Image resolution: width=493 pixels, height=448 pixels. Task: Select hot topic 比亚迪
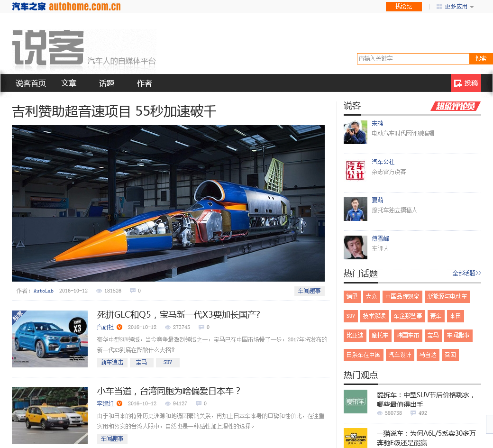pyautogui.click(x=355, y=336)
